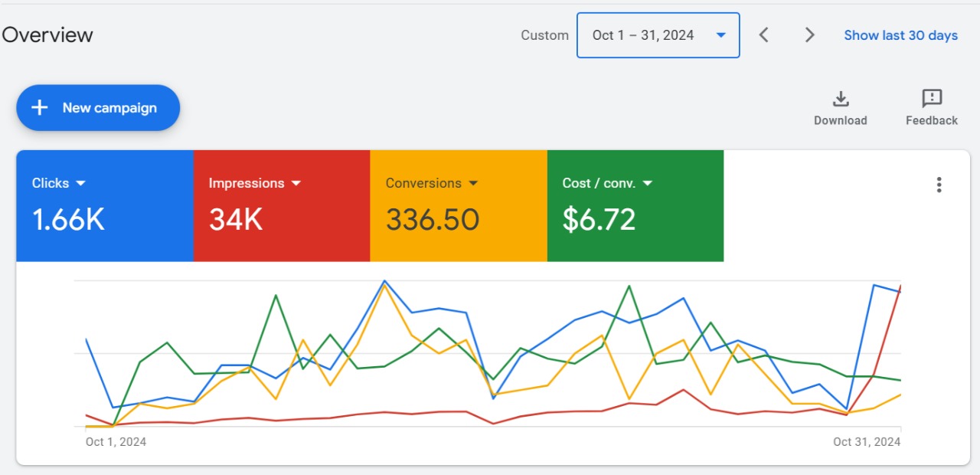Click the date range dropdown caret
This screenshot has height=475, width=980.
(x=720, y=35)
